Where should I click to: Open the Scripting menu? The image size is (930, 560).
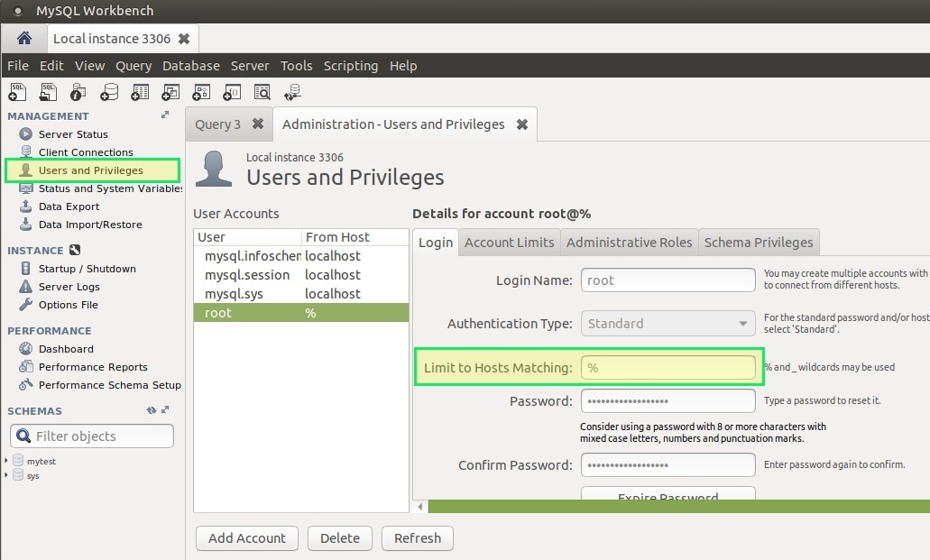(351, 65)
